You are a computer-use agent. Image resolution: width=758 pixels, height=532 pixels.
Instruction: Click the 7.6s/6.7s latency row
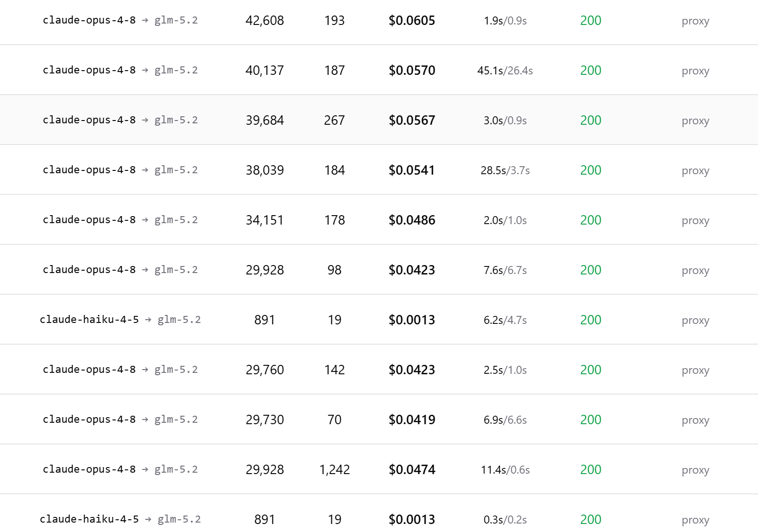pos(379,270)
